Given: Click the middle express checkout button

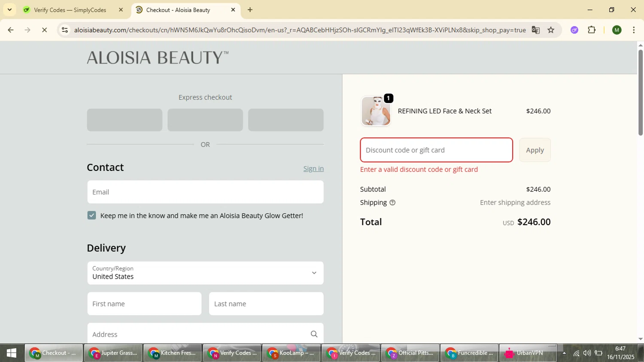Looking at the screenshot, I should (x=205, y=120).
